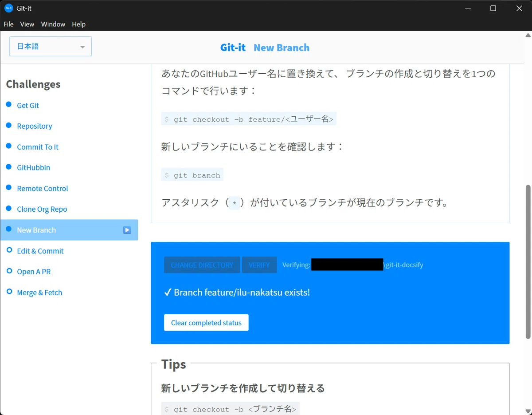Click the vertical scrollbar thumb
Screen dimensions: 532x415
click(528, 262)
